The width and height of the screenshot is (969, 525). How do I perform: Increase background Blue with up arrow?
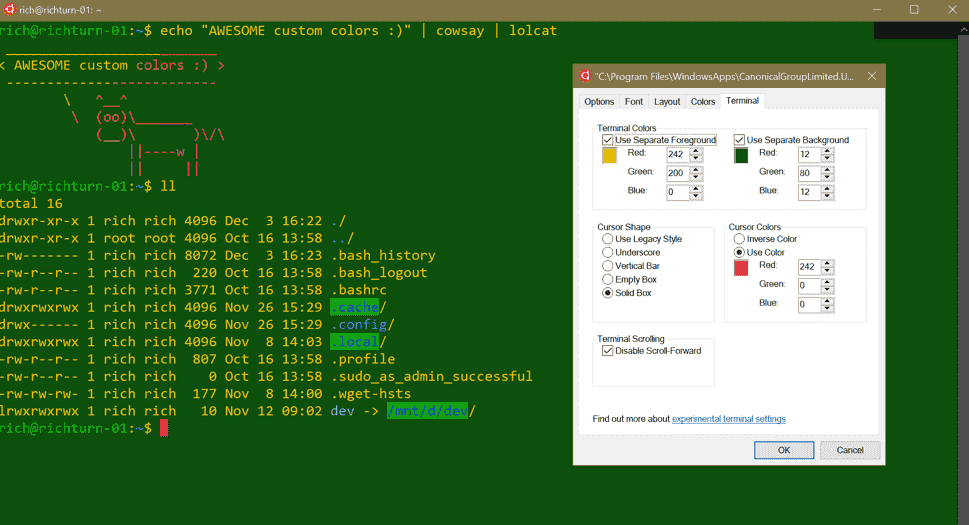click(x=827, y=189)
